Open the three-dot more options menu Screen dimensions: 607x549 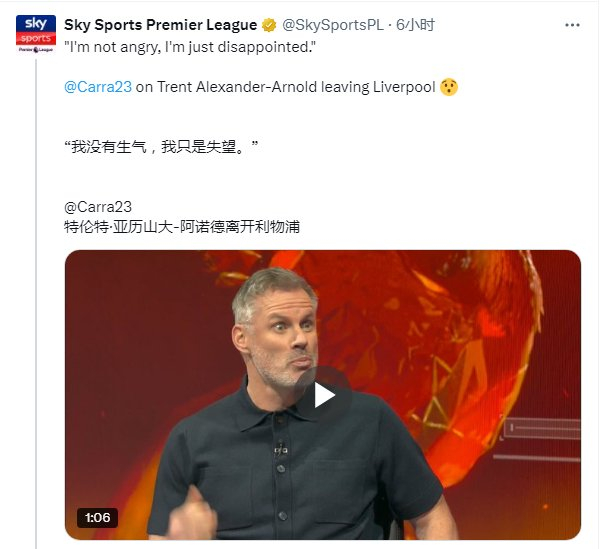point(572,25)
